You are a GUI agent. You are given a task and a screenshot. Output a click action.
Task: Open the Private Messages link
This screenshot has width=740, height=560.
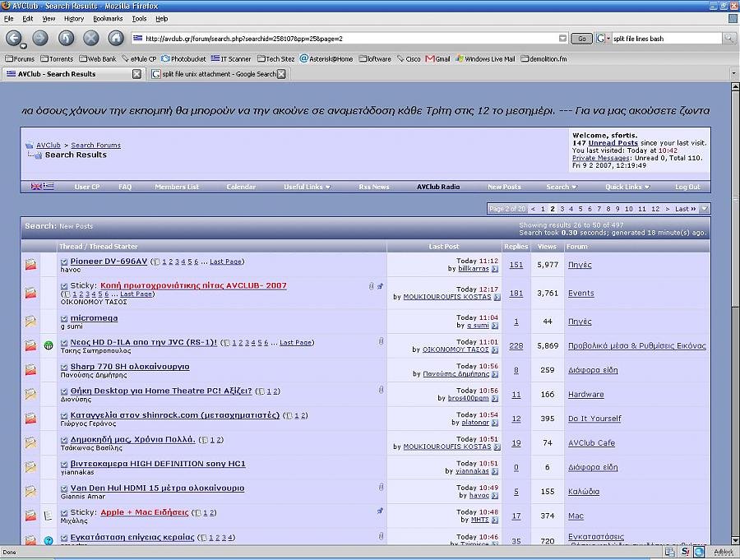[600, 158]
